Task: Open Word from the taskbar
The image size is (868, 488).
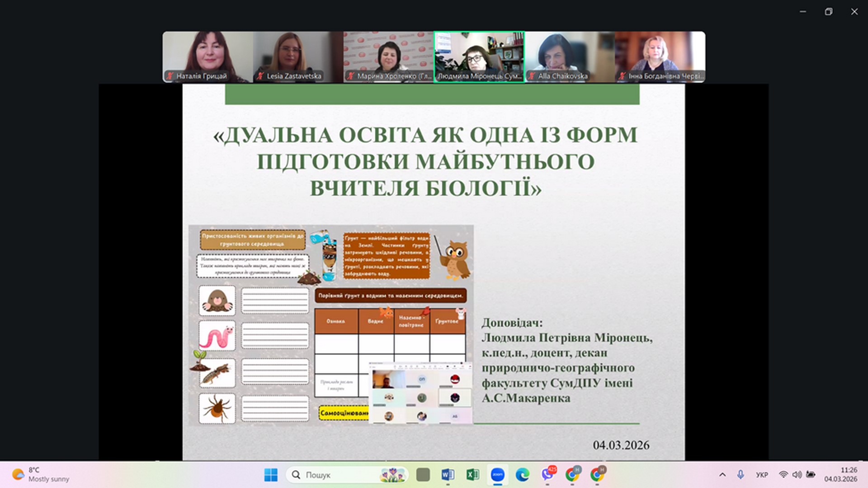Action: pos(448,475)
